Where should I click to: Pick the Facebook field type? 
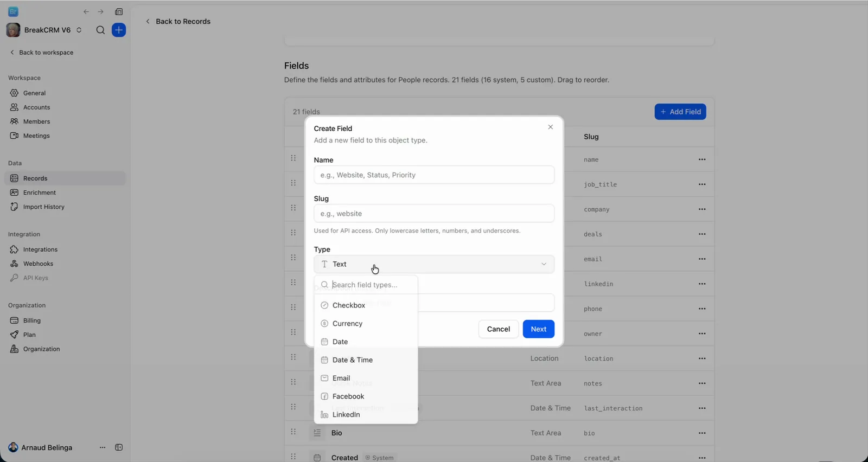pos(366,396)
